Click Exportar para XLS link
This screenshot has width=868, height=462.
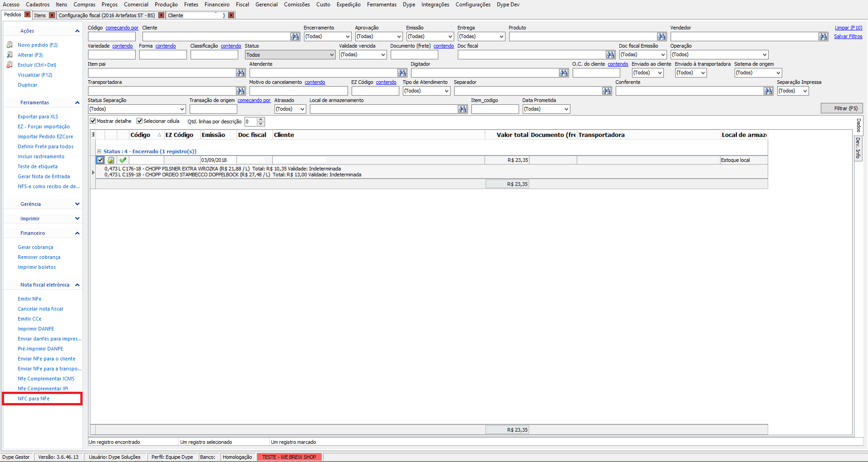38,117
